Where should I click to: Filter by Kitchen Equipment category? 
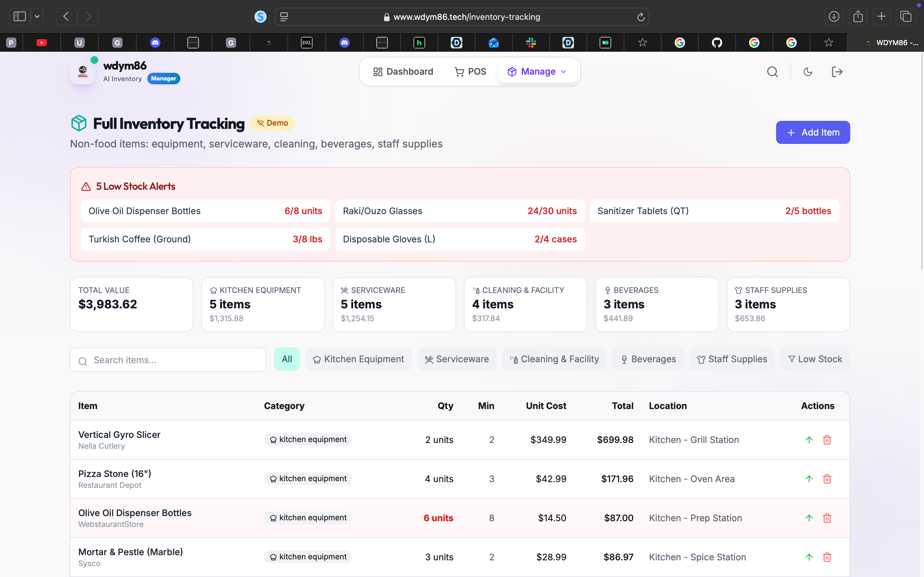pos(358,359)
